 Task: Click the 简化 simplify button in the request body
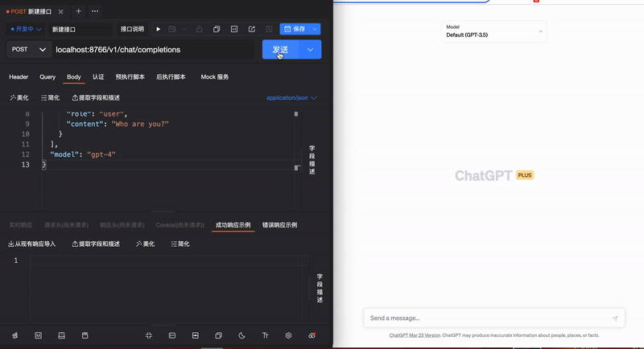(x=50, y=97)
